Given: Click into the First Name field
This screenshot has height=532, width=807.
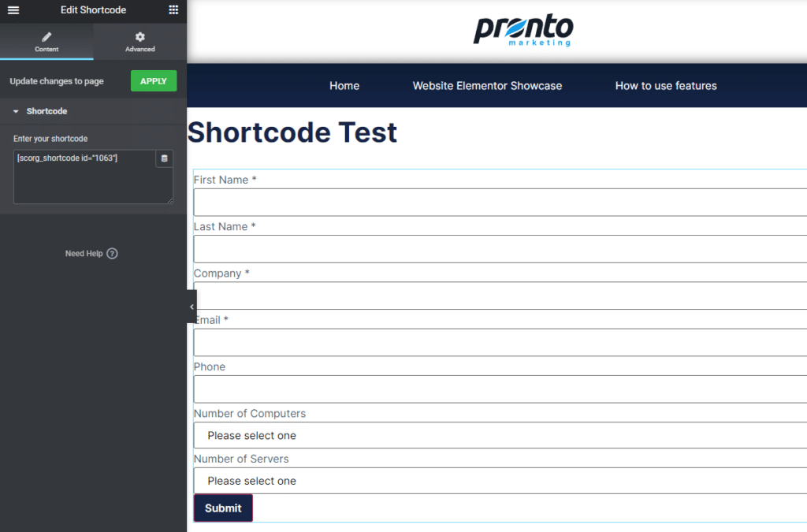Looking at the screenshot, I should 500,203.
